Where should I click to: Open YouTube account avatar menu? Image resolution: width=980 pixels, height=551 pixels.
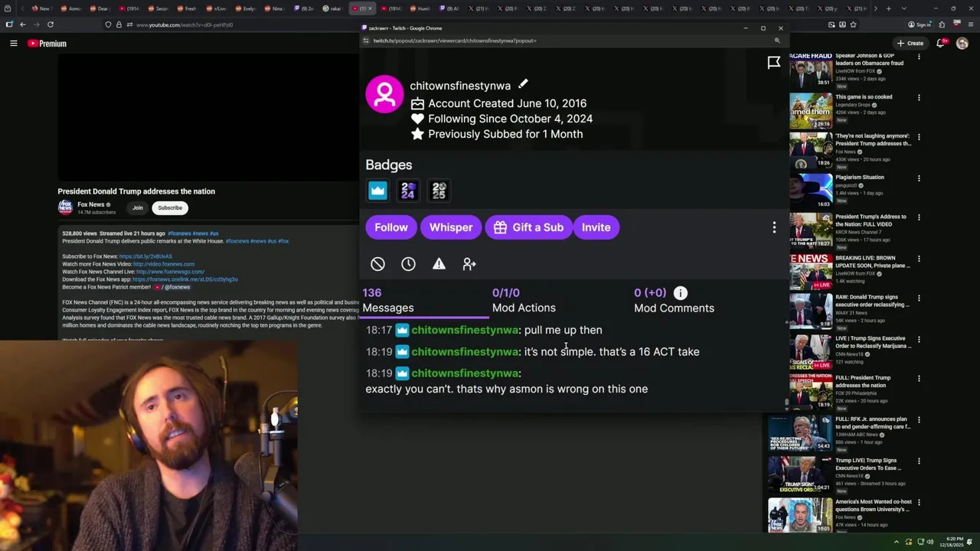962,44
